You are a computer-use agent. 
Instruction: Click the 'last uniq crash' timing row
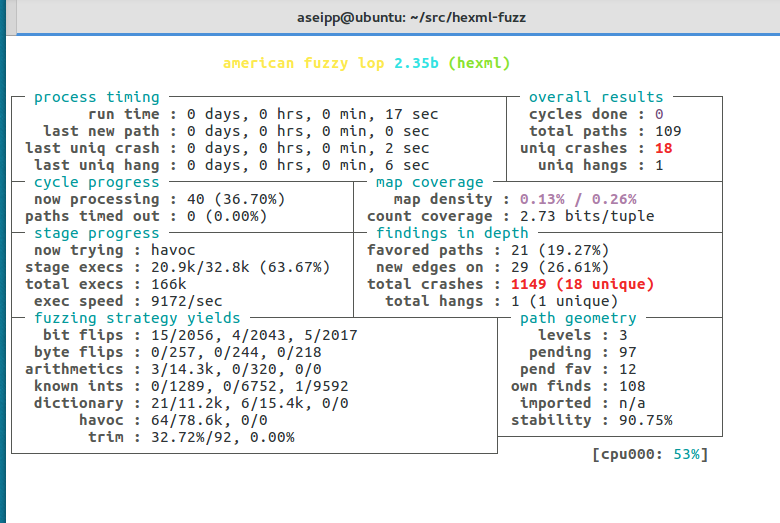227,148
